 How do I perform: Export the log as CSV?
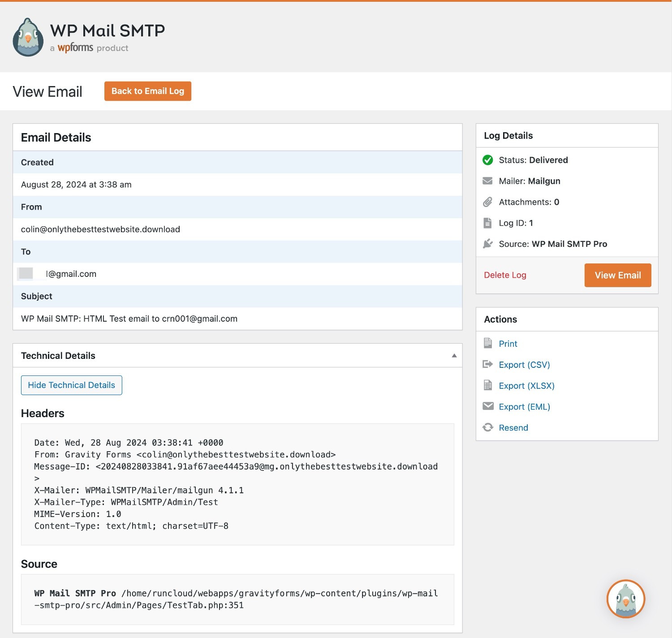(x=524, y=365)
